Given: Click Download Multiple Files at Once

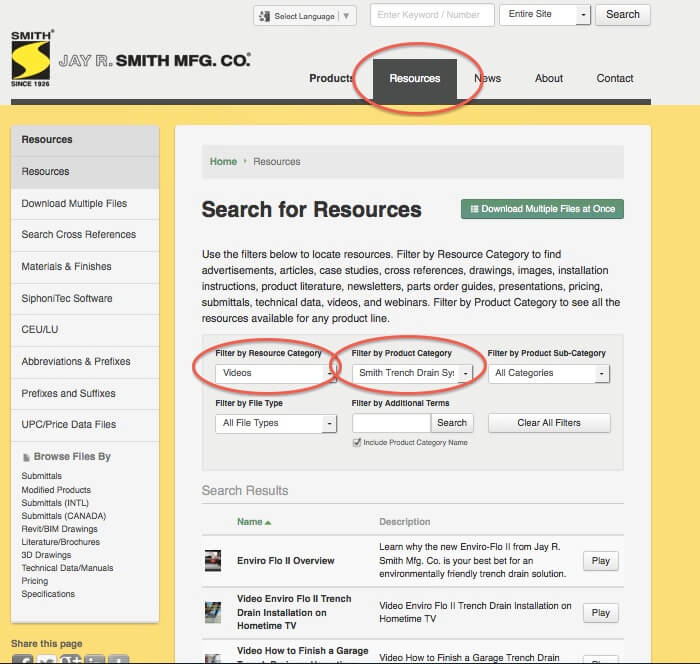Looking at the screenshot, I should (x=542, y=209).
